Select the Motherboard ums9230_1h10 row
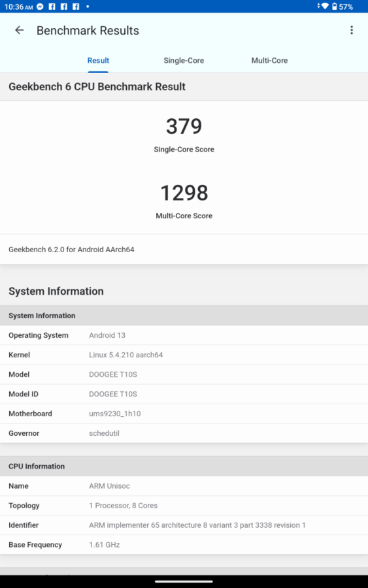Screen dimensions: 368x588 [184, 414]
